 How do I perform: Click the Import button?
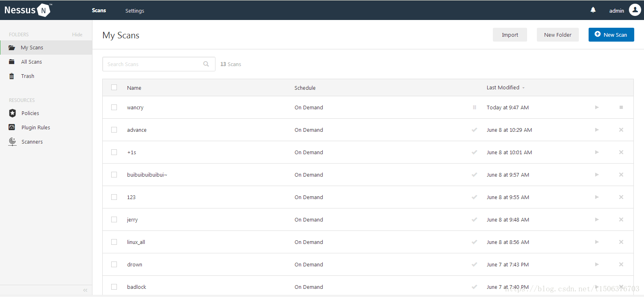click(x=510, y=35)
